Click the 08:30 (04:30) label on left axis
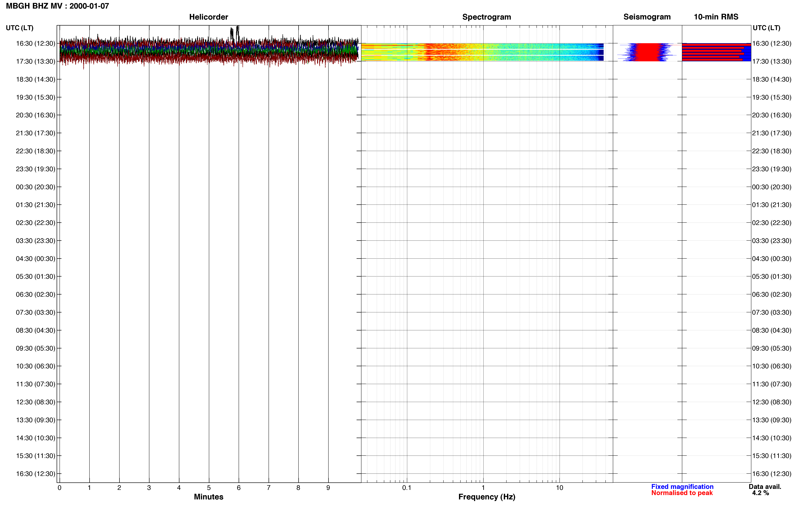Image resolution: width=812 pixels, height=508 pixels. pyautogui.click(x=36, y=330)
